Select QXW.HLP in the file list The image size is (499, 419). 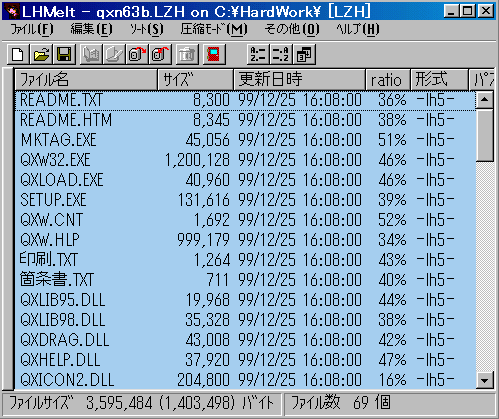click(x=50, y=240)
